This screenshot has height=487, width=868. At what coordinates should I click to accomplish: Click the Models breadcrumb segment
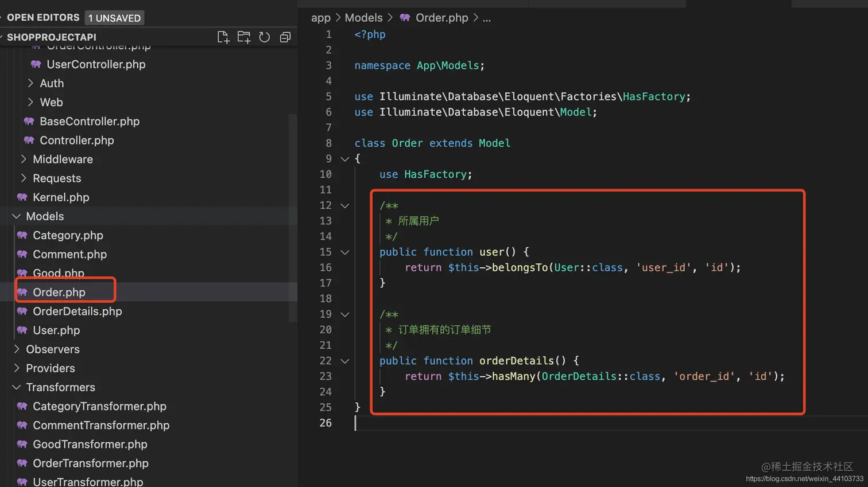point(363,18)
